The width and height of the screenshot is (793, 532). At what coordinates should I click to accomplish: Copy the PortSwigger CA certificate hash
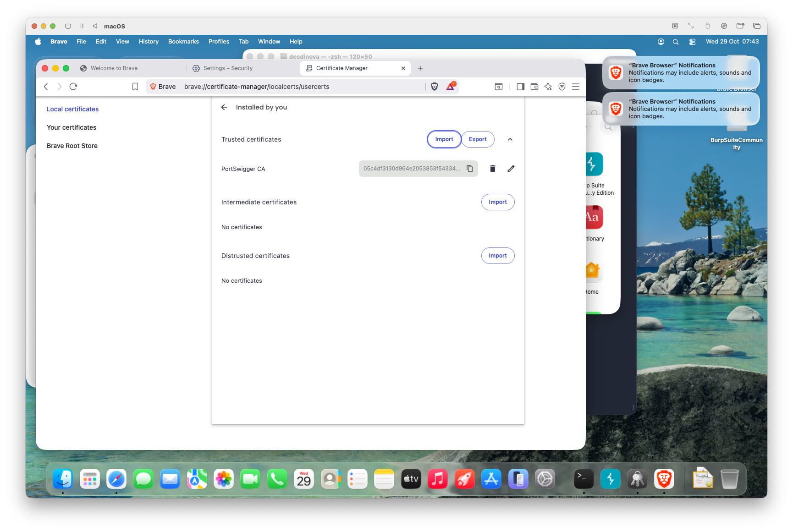(x=469, y=169)
